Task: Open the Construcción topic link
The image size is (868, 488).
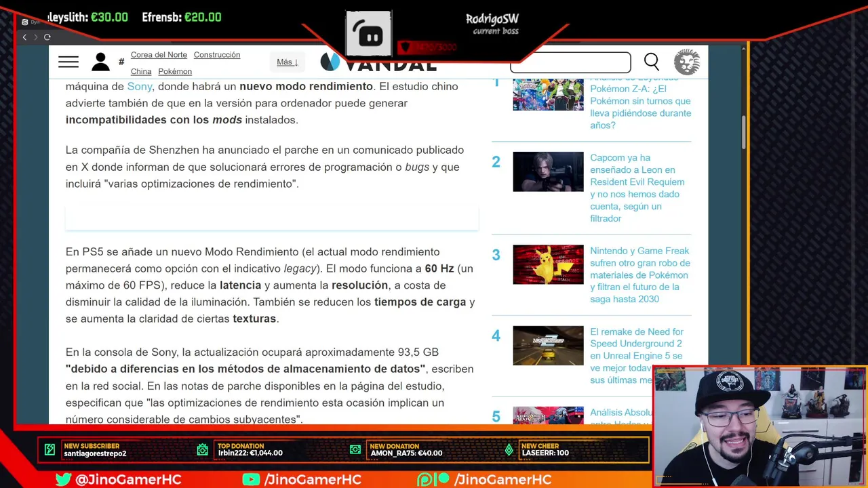Action: [217, 55]
